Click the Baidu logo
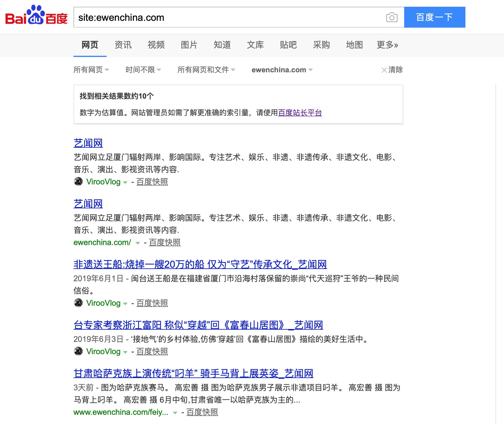Screen dimensions: 504x424 36,15
